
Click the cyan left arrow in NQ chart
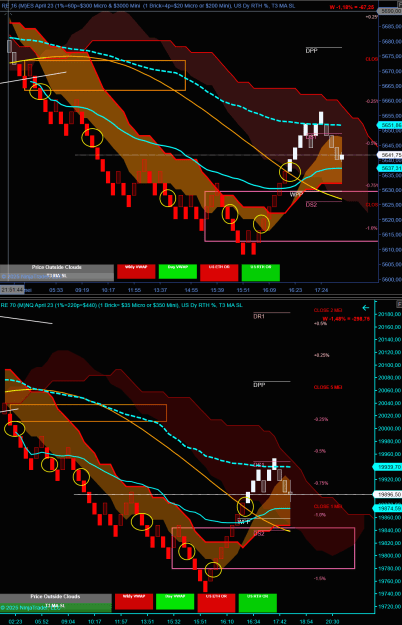click(366, 308)
